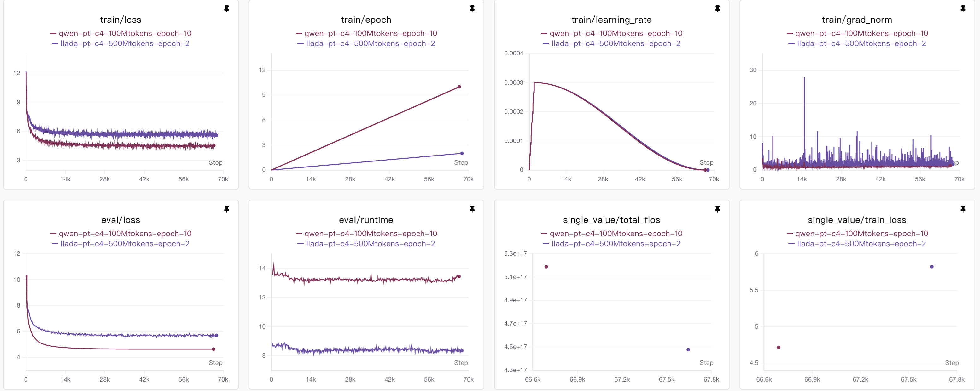The height and width of the screenshot is (391, 980).
Task: Pin the single_value/train_loss chart
Action: click(x=963, y=209)
